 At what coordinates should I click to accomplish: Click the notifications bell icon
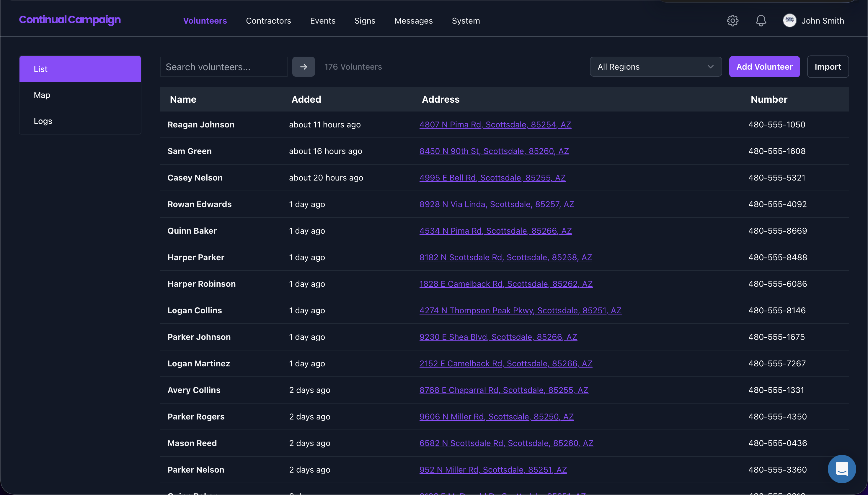click(761, 21)
